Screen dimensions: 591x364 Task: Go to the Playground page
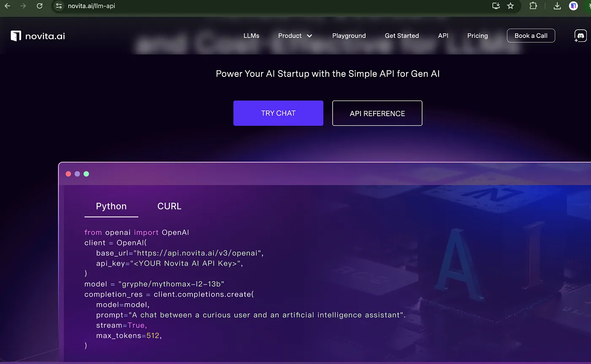coord(349,36)
